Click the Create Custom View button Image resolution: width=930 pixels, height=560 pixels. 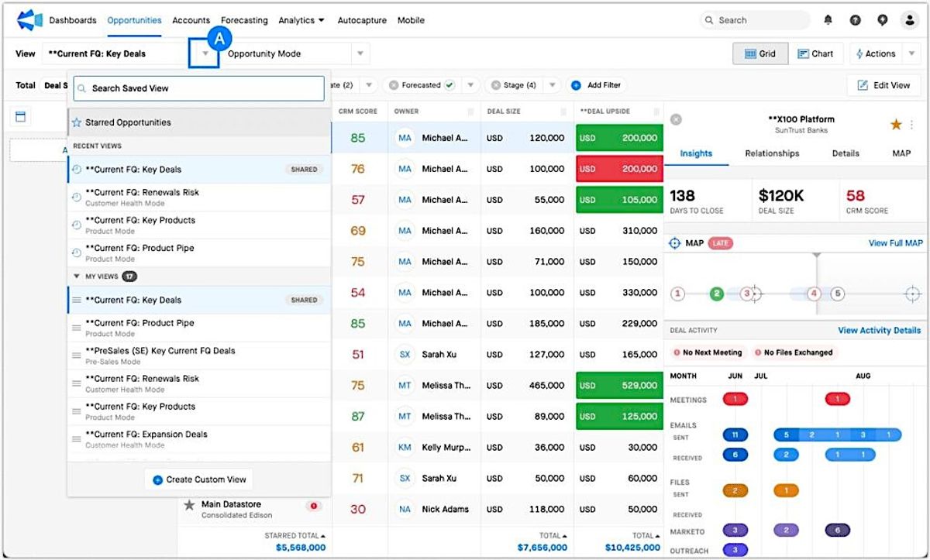(x=198, y=479)
